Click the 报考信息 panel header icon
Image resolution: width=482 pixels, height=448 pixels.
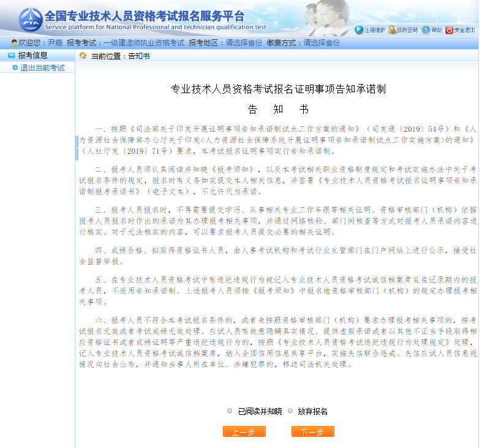pos(11,56)
